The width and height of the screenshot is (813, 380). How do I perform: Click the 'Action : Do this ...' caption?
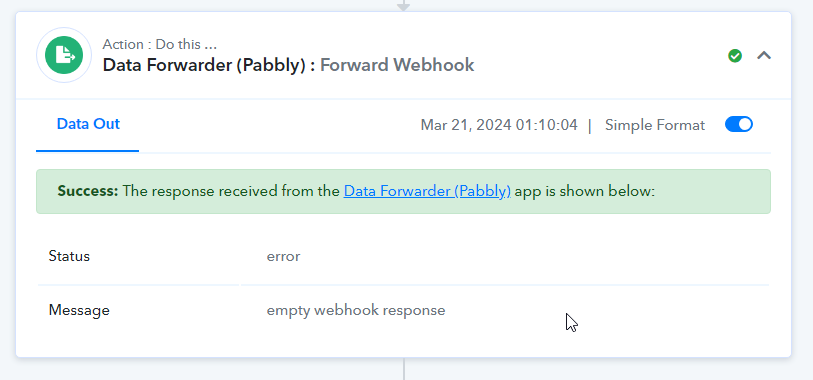click(x=160, y=45)
